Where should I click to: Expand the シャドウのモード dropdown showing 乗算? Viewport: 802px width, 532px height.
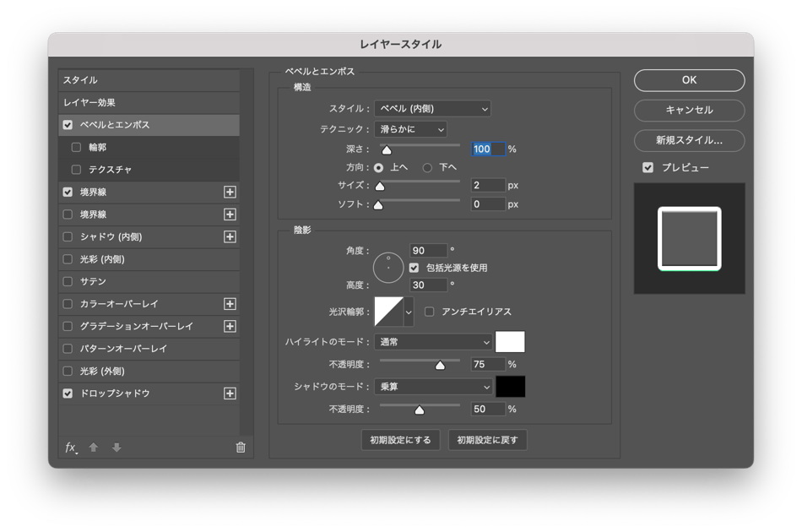pos(433,387)
